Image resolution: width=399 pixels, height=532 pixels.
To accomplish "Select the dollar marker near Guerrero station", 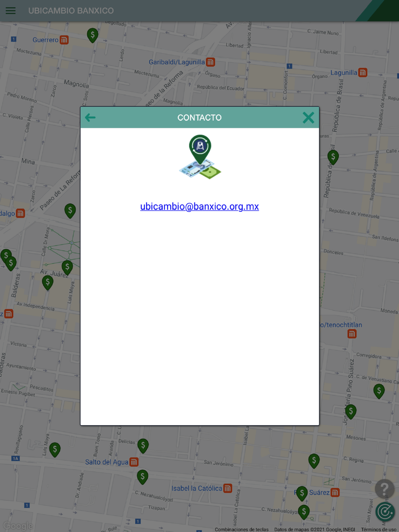I will click(x=93, y=35).
